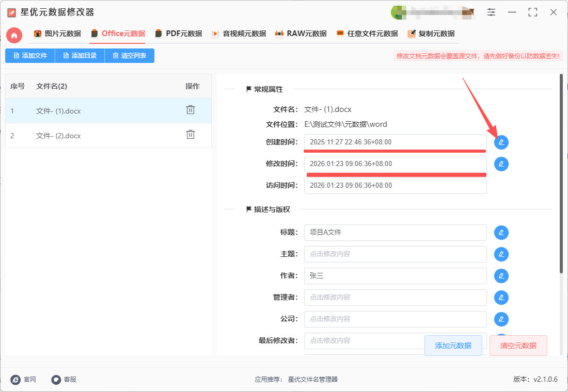Image resolution: width=568 pixels, height=392 pixels.
Task: Open the PDF元数据 tab
Action: (179, 34)
